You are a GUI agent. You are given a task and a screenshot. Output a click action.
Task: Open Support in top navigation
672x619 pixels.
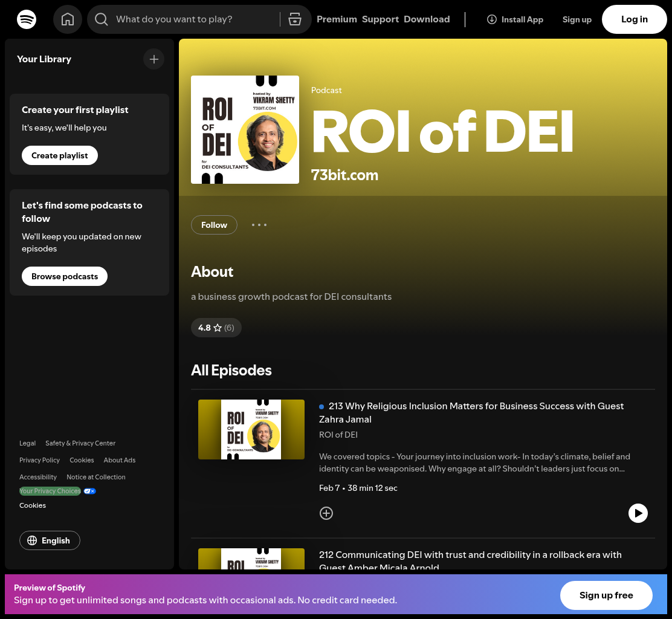point(380,19)
